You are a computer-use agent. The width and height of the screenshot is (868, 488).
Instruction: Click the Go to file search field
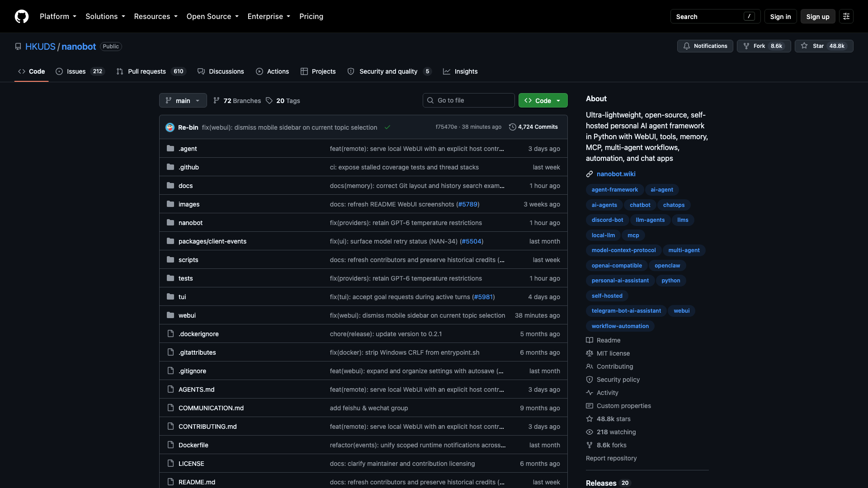pyautogui.click(x=468, y=100)
